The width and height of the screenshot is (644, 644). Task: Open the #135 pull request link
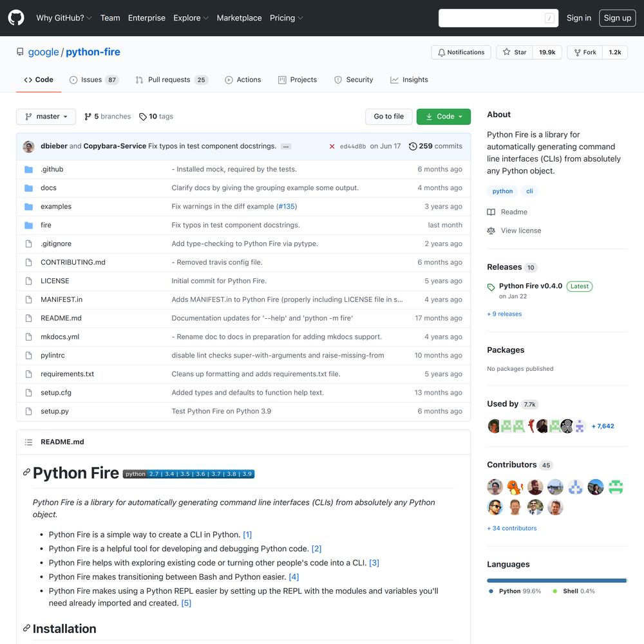coord(287,207)
